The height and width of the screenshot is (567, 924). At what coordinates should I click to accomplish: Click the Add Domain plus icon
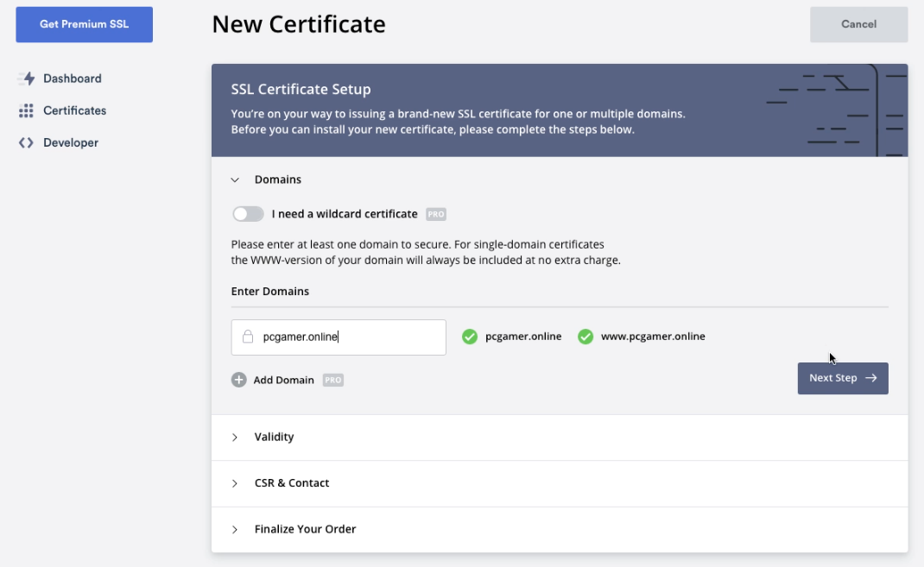pos(238,380)
